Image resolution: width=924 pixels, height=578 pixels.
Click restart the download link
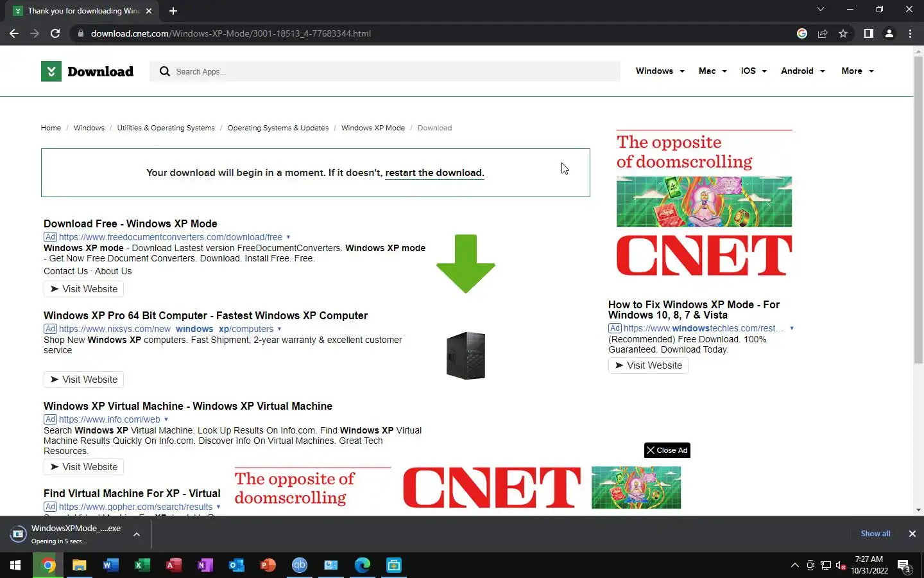(434, 173)
